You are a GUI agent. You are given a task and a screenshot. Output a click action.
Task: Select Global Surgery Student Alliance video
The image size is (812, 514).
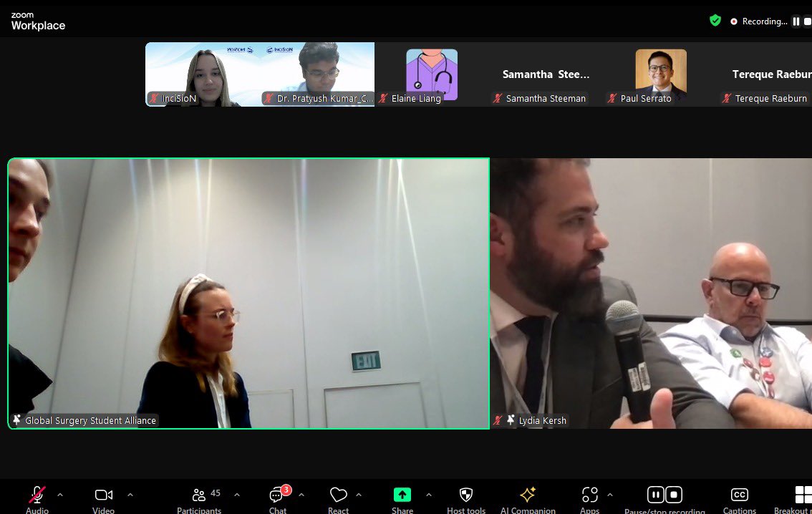click(248, 294)
